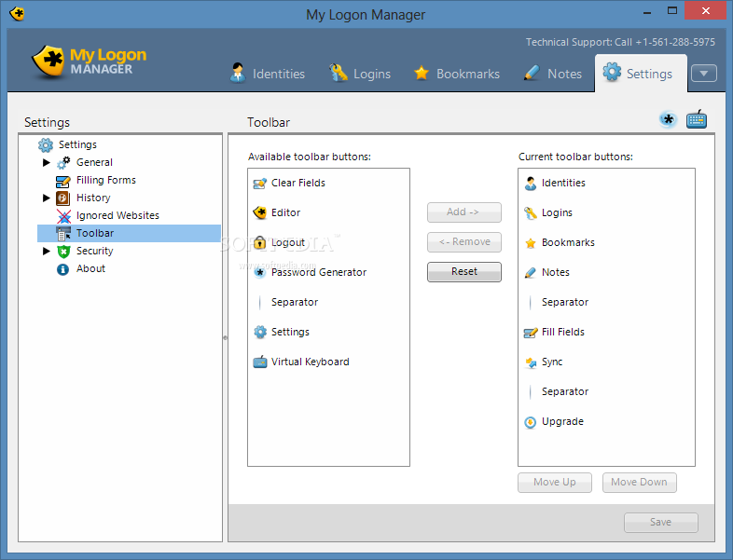This screenshot has height=560, width=733.
Task: Click the General gears icon
Action: pyautogui.click(x=63, y=162)
